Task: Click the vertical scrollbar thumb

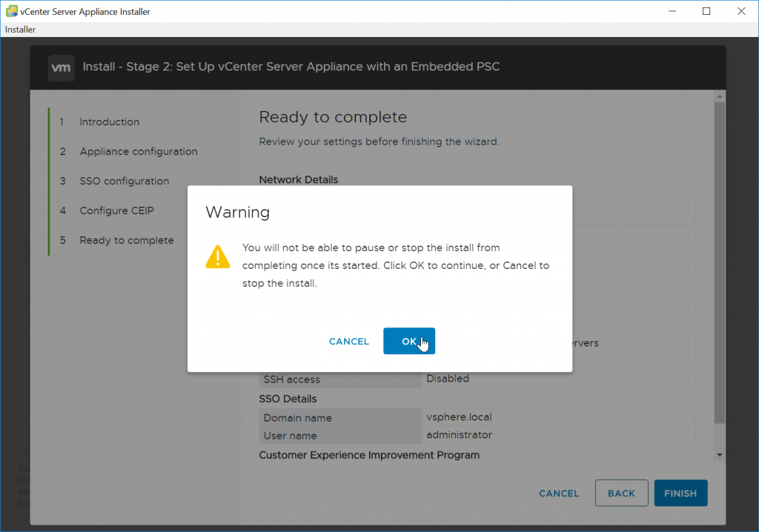Action: coord(720,263)
